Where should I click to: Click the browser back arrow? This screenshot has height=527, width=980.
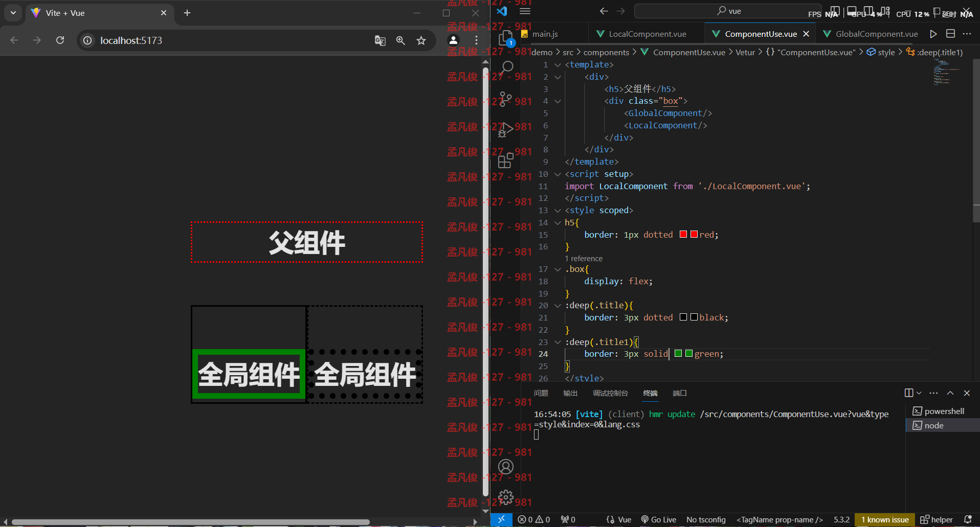click(14, 40)
